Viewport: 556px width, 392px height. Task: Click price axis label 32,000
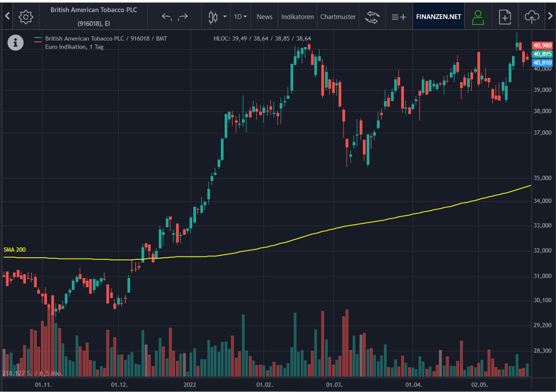542,250
